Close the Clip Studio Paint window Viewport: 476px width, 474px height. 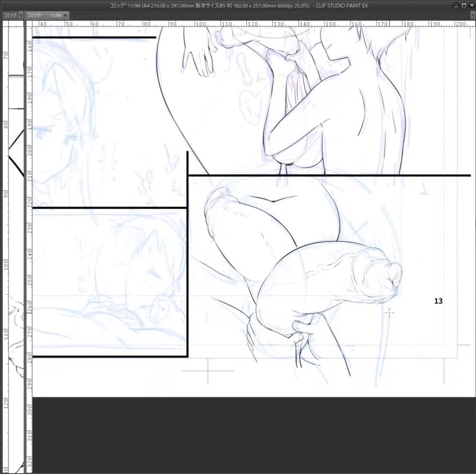(x=472, y=5)
